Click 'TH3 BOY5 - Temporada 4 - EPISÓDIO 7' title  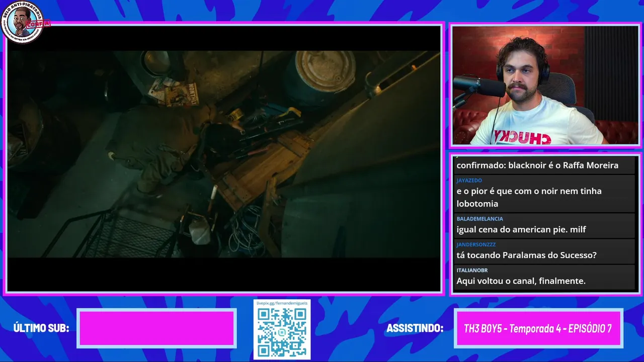click(x=538, y=328)
